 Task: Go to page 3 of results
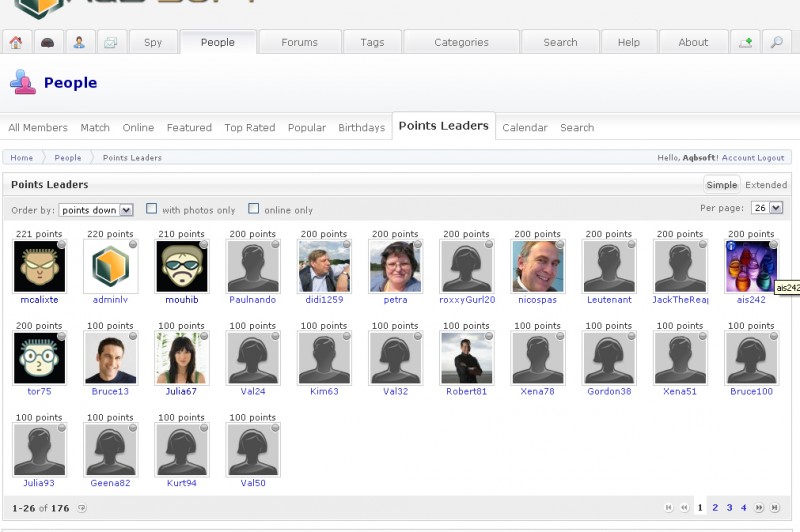click(729, 508)
